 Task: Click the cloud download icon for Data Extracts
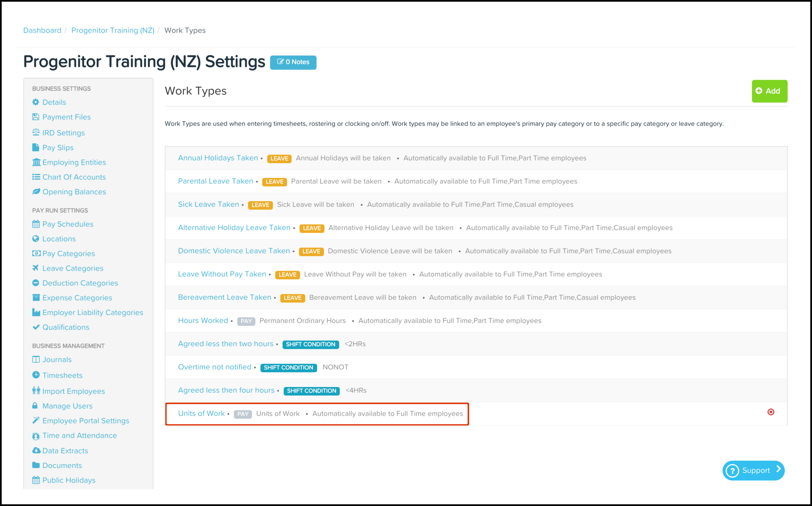point(36,450)
